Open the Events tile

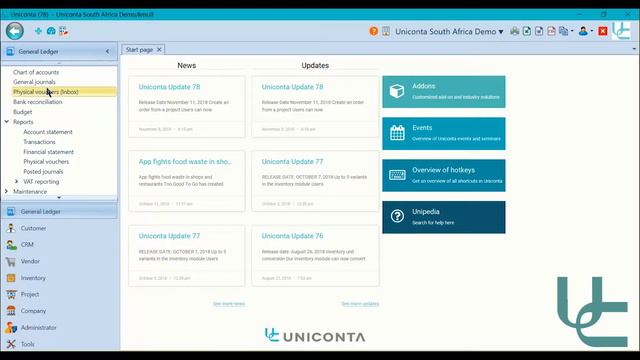[x=444, y=133]
